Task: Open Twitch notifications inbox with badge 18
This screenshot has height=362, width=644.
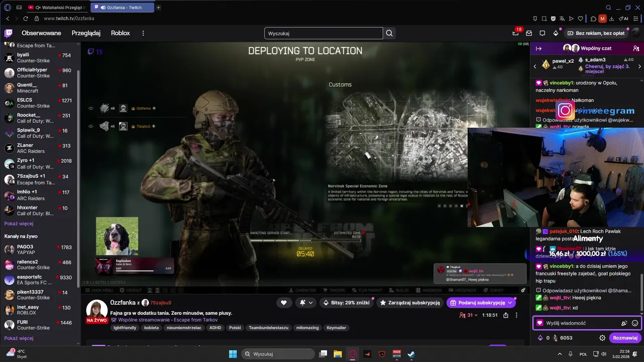Action: tap(516, 33)
